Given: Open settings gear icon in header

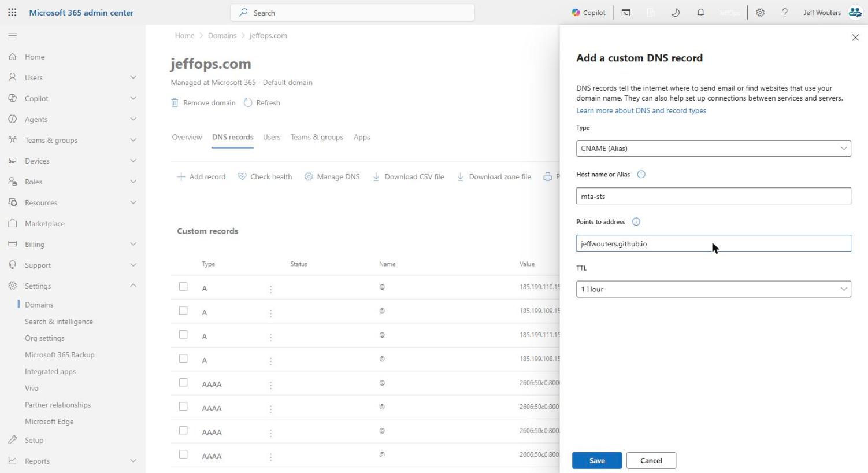Looking at the screenshot, I should pos(760,13).
